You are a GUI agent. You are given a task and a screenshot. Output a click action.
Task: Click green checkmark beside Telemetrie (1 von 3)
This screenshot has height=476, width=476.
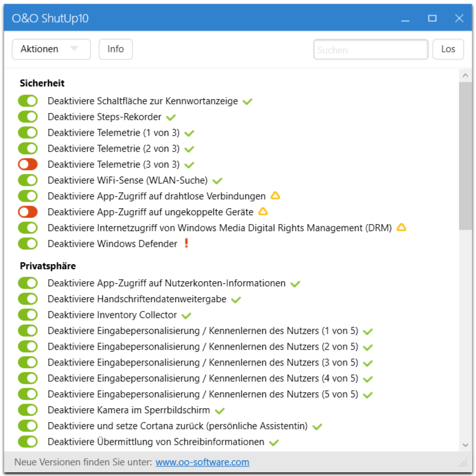189,133
